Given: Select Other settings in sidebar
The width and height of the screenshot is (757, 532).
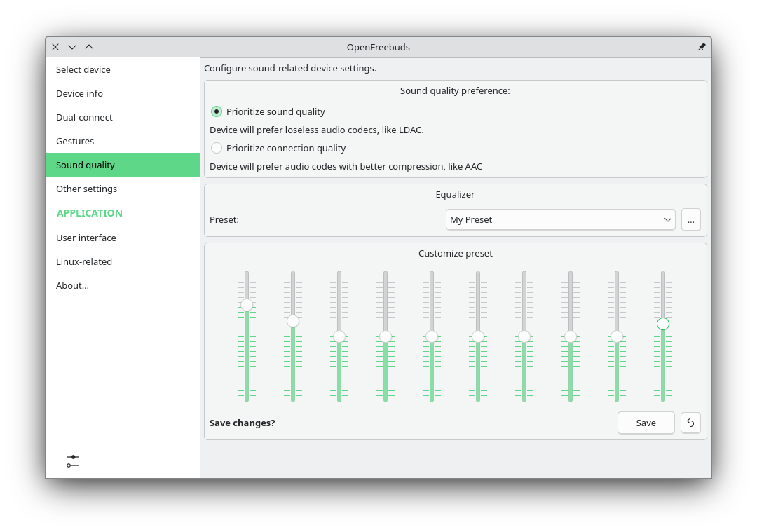Looking at the screenshot, I should click(86, 189).
